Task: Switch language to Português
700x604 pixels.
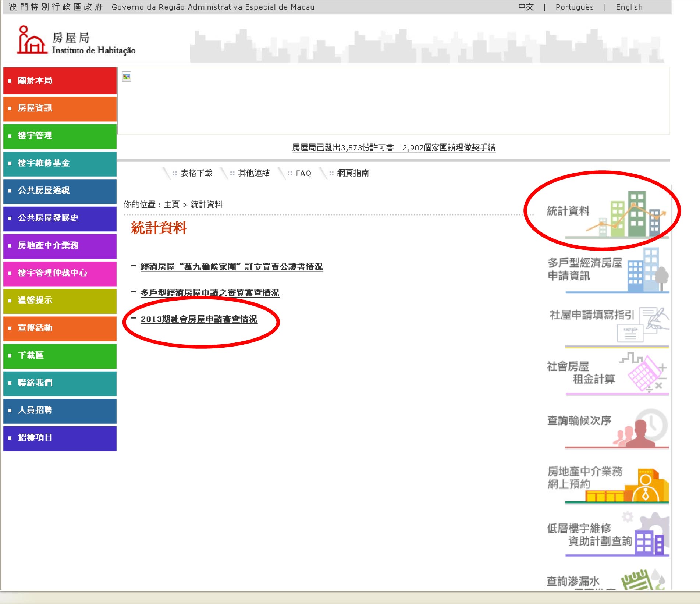Action: [574, 7]
